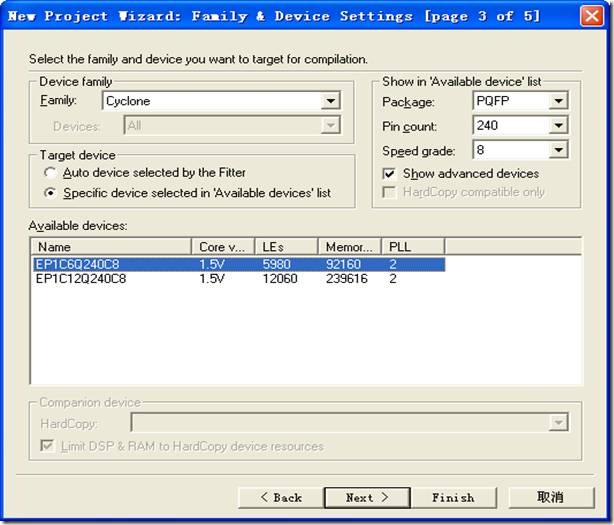Screen dimensions: 614x525
Task: Click the Back button
Action: pyautogui.click(x=280, y=497)
